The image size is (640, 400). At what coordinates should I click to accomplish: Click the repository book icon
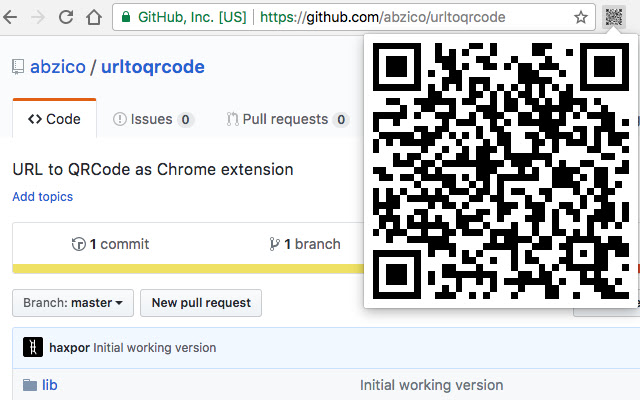coord(18,67)
